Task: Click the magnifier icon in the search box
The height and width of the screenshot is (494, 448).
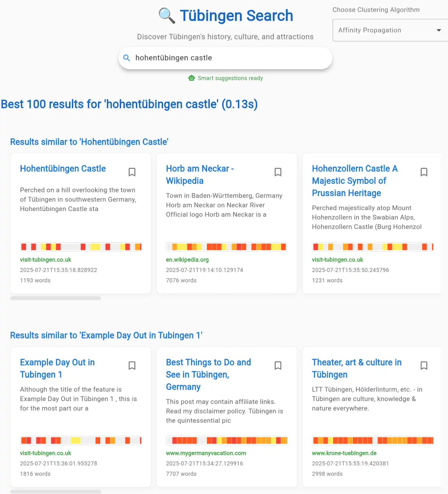Action: pyautogui.click(x=127, y=58)
